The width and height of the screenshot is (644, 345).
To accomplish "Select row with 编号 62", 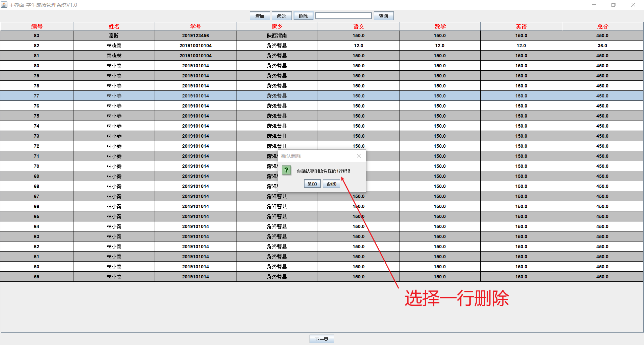I will 322,247.
